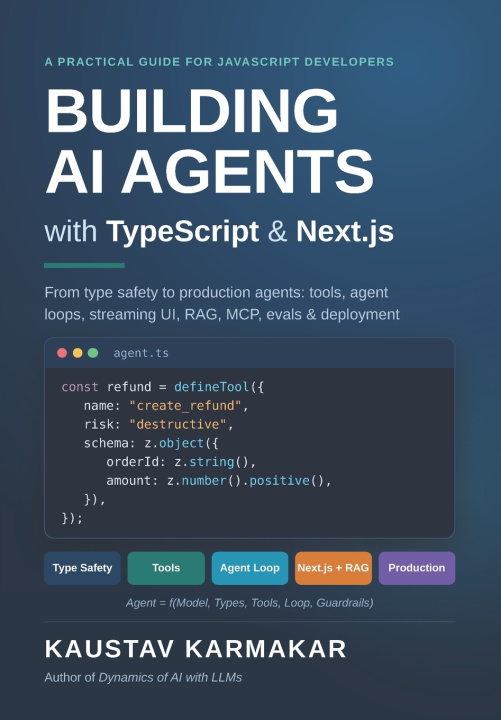Click the author name KAUSTAV KARMAKAR
501x720 pixels.
(196, 649)
